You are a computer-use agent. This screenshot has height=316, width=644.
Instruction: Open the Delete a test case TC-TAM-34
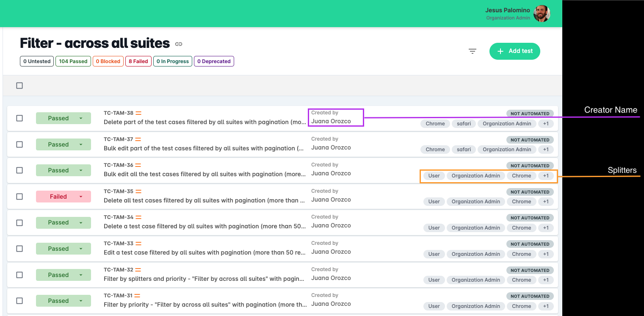[x=205, y=226]
